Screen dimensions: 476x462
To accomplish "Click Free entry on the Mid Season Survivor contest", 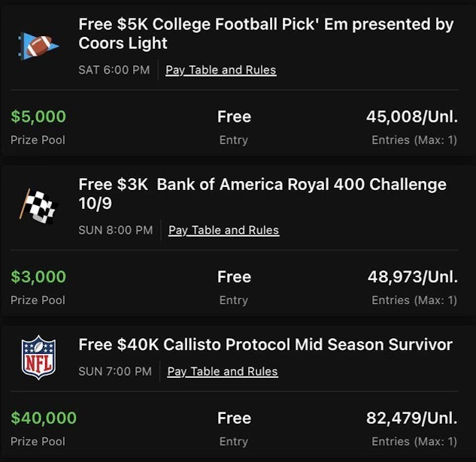I will 234,418.
